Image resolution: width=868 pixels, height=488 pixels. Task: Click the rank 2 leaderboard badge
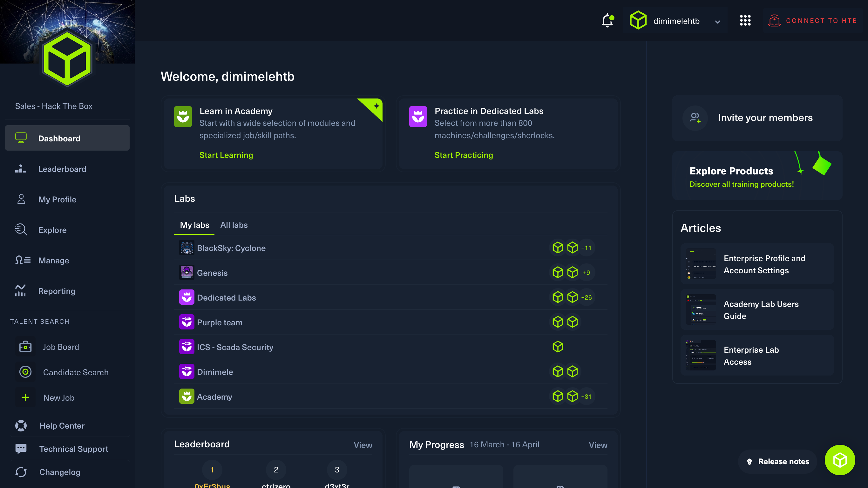(x=276, y=470)
